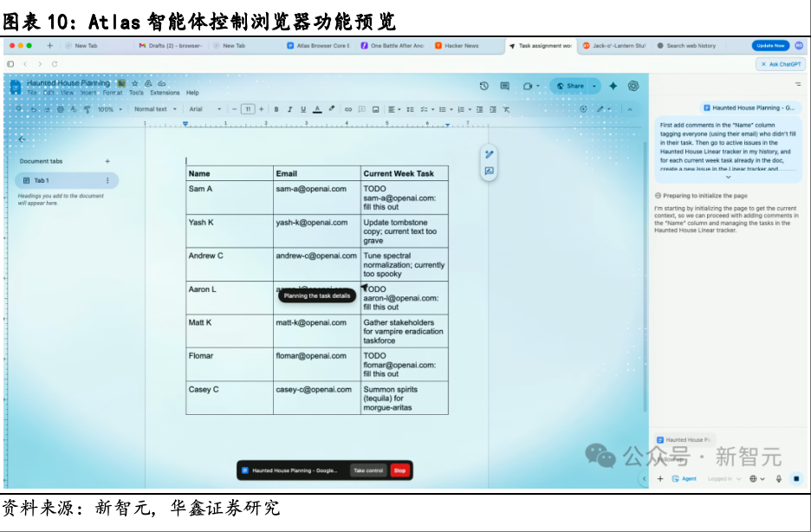Open the ChatGPT logo icon in Docs header
The image size is (811, 532).
(x=633, y=86)
